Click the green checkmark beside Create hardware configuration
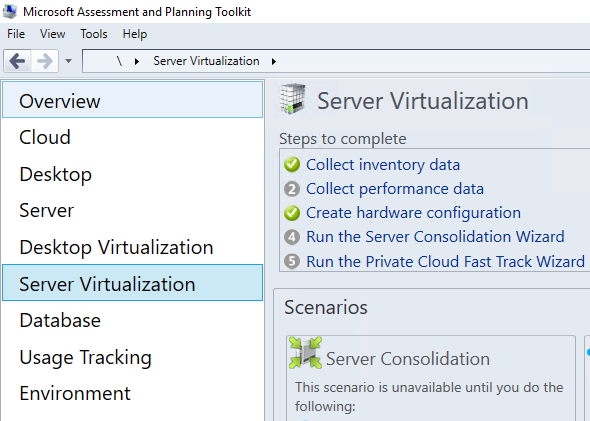The height and width of the screenshot is (421, 590). tap(292, 213)
